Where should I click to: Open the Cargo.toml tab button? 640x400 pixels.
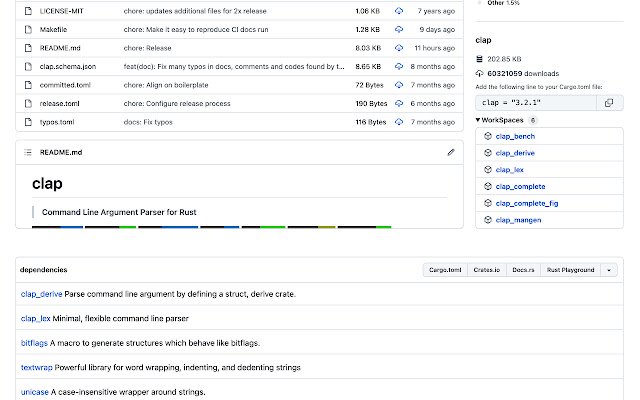click(x=445, y=270)
